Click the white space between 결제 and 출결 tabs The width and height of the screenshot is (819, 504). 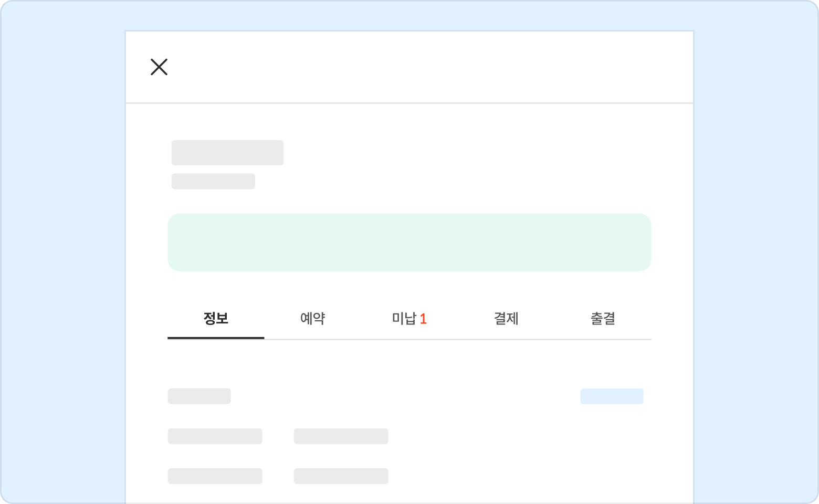[x=554, y=319]
